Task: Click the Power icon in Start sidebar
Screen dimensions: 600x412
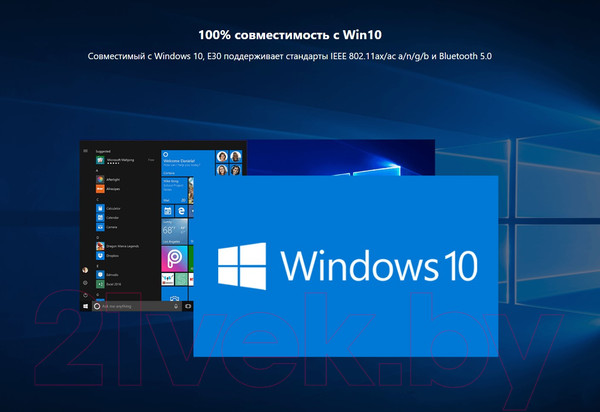Action: pos(85,295)
